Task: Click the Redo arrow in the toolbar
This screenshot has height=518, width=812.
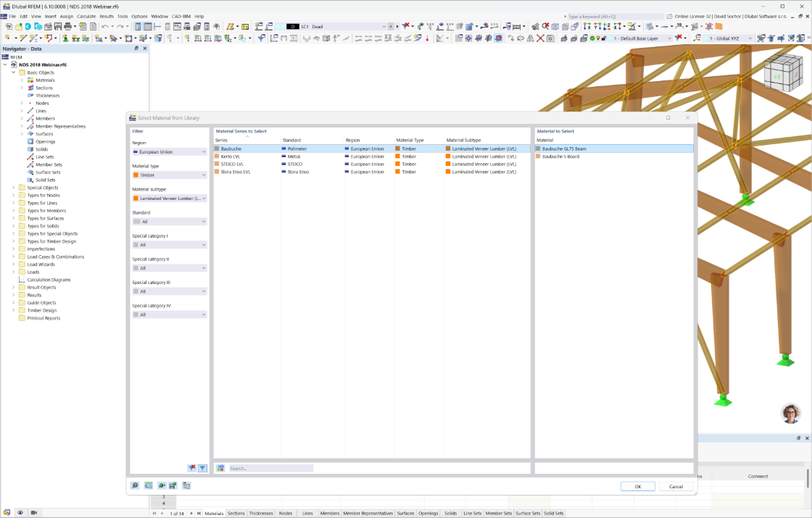Action: [120, 26]
